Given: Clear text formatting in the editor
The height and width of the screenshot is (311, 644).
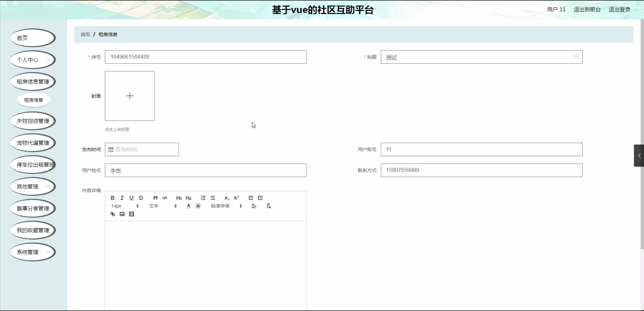Looking at the screenshot, I should coord(268,206).
